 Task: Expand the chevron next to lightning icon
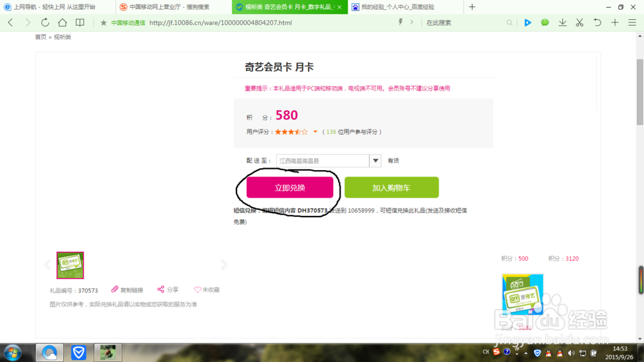coord(412,22)
